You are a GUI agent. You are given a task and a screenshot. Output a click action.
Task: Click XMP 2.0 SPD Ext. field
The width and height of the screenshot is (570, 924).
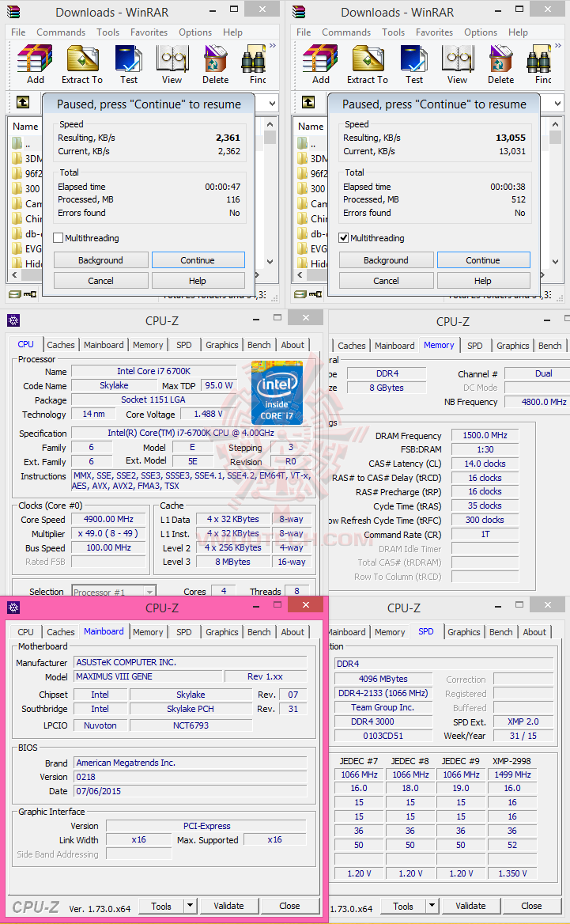pos(523,721)
